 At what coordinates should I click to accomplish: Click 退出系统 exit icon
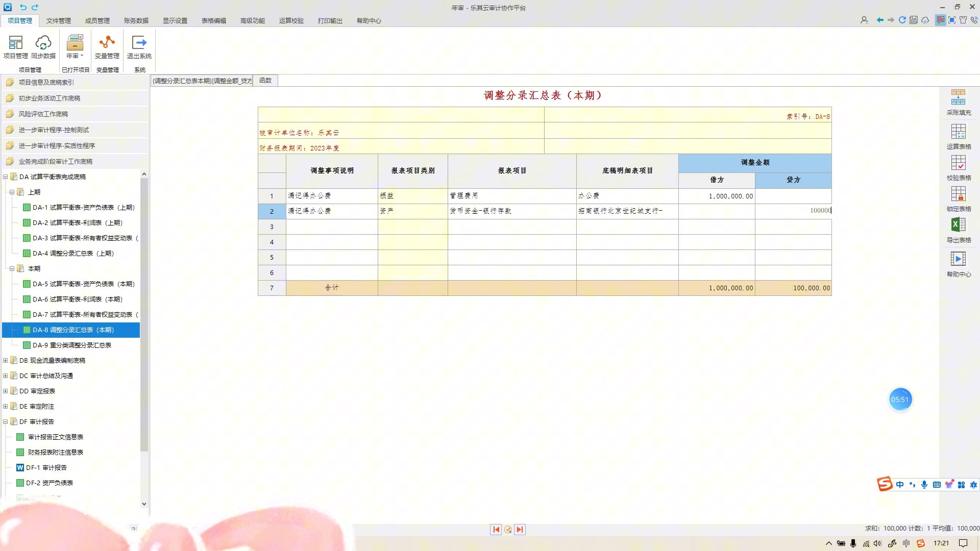(139, 43)
